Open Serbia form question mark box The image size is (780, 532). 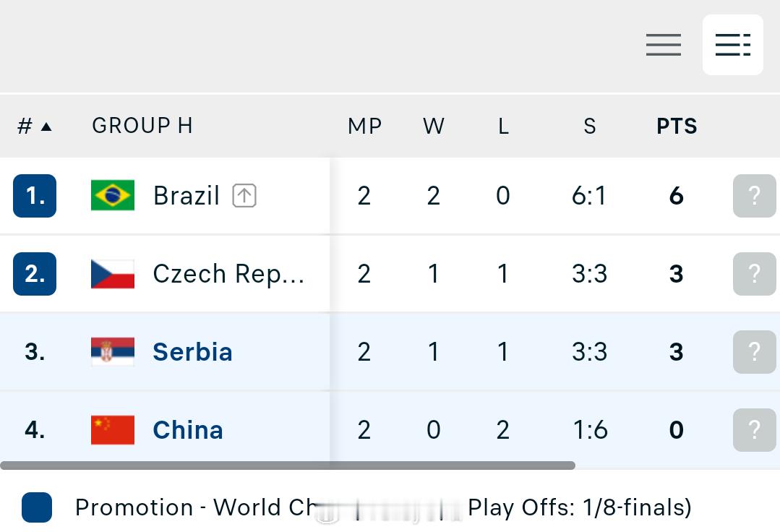pyautogui.click(x=754, y=352)
